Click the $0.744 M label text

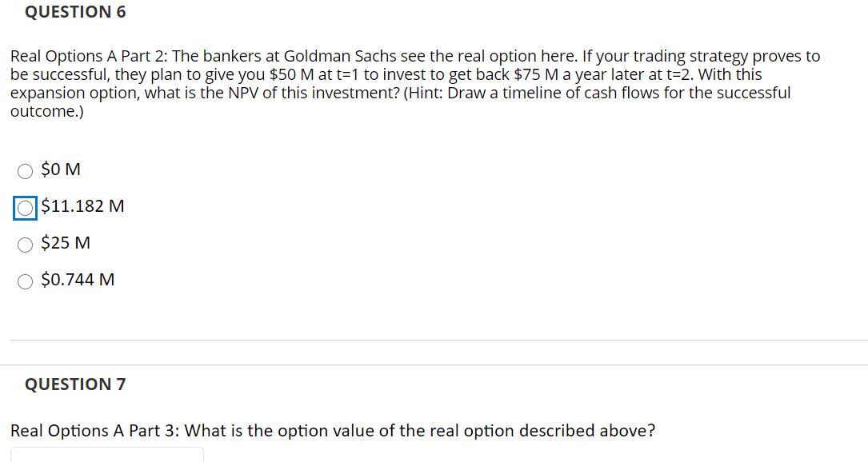(77, 280)
